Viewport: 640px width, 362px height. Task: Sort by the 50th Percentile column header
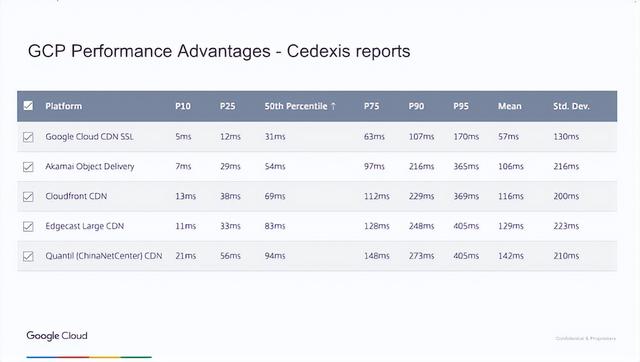pos(296,106)
